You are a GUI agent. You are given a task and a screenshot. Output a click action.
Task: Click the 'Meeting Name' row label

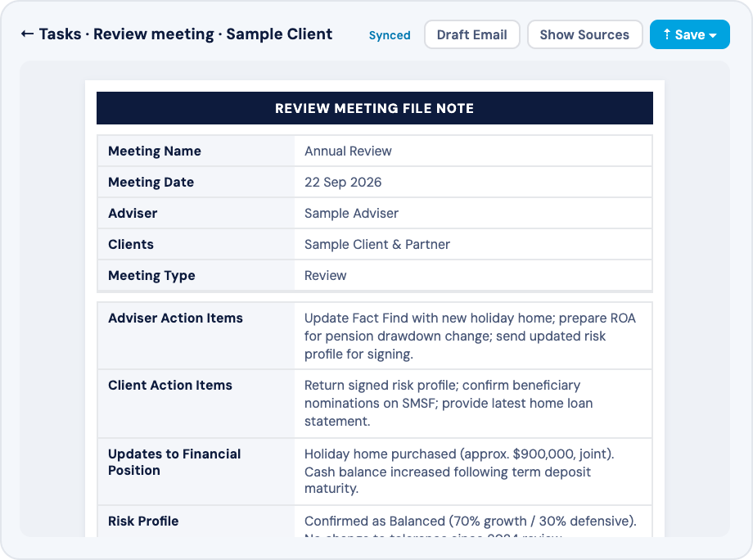[x=154, y=151]
